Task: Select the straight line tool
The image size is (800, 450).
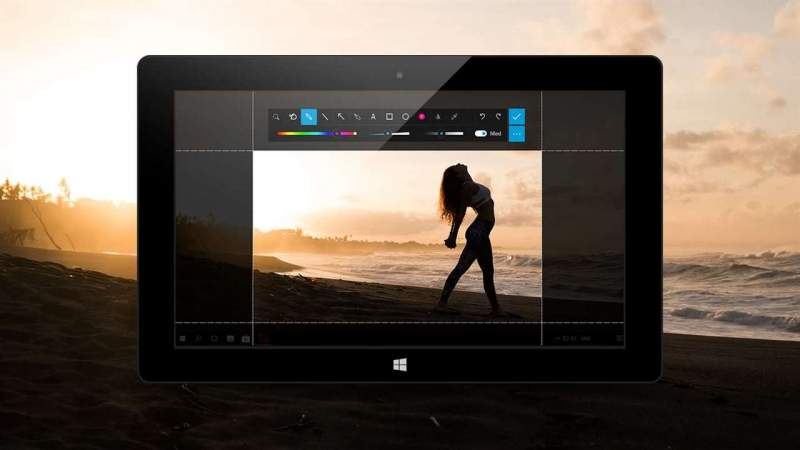Action: [x=325, y=117]
